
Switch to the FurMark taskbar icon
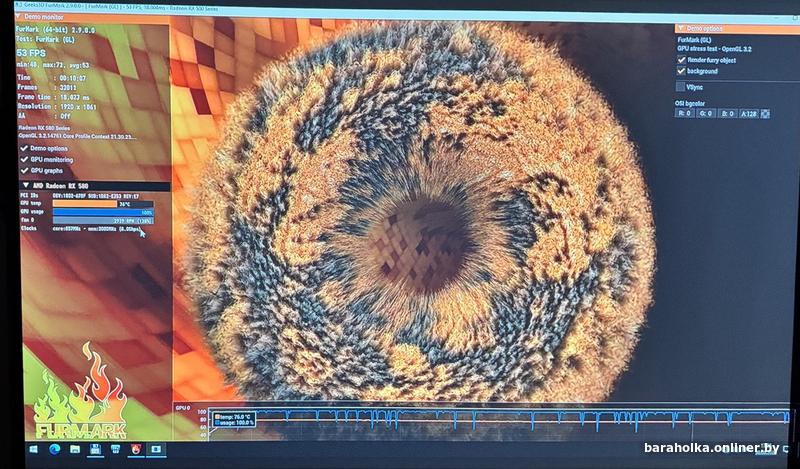(x=136, y=450)
